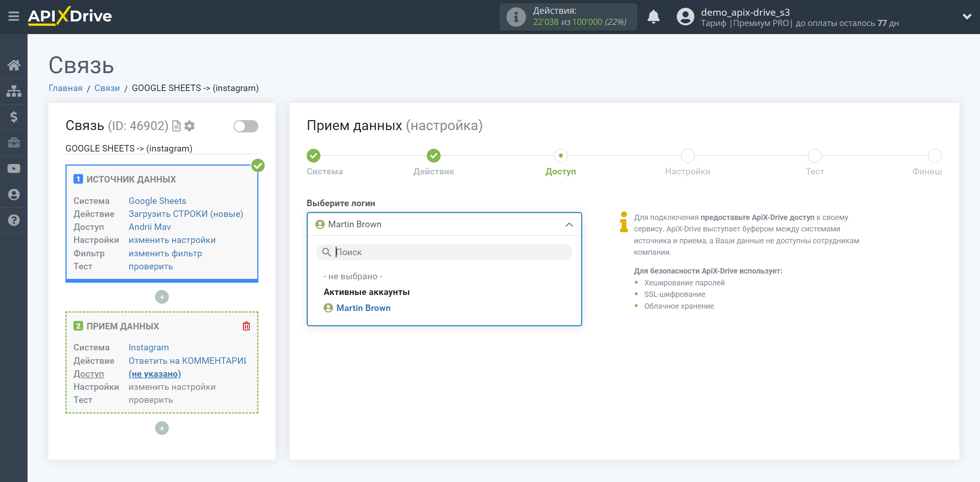
Task: Open the profile sidebar icon
Action: pyautogui.click(x=14, y=195)
